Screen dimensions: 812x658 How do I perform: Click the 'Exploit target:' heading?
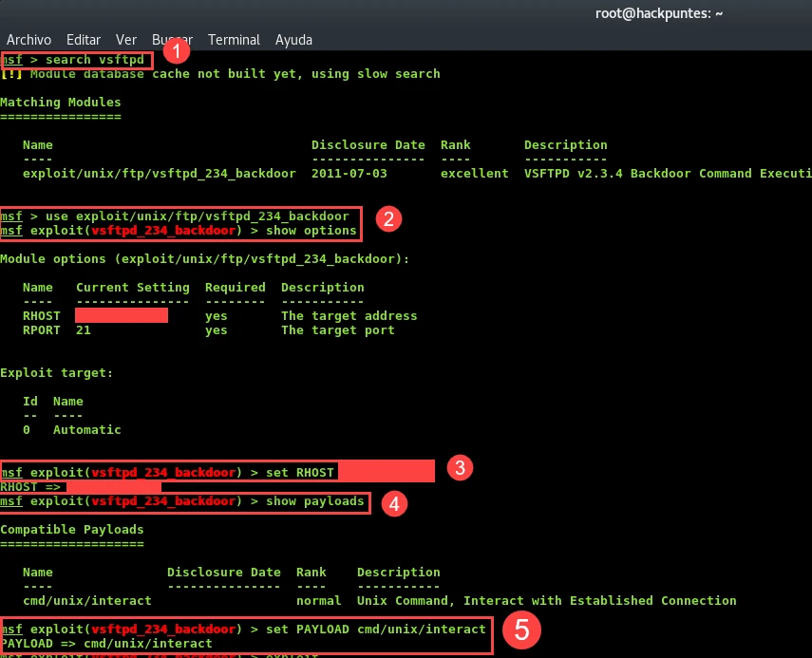[x=56, y=373]
